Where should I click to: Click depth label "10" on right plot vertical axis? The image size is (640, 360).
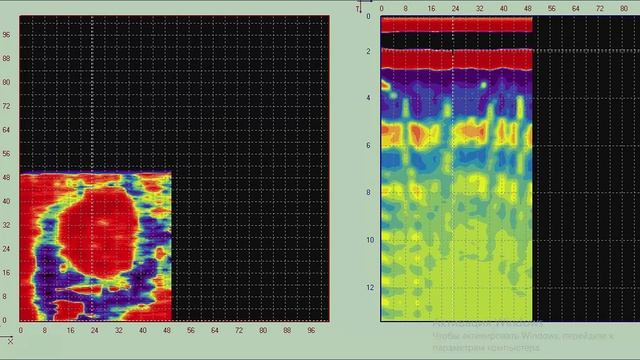(370, 240)
